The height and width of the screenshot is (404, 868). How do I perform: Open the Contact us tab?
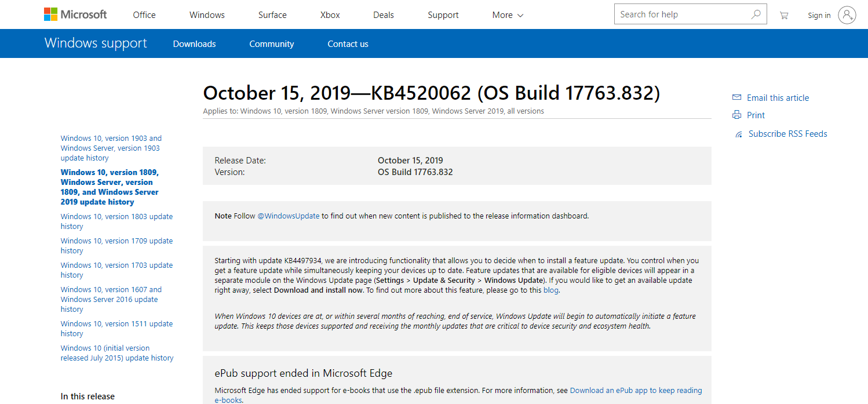pyautogui.click(x=348, y=44)
